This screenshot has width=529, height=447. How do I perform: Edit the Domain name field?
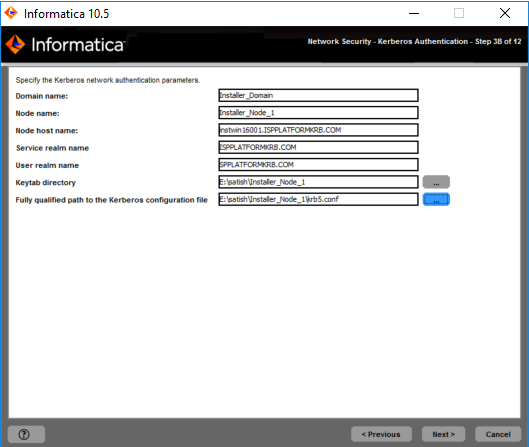pyautogui.click(x=318, y=95)
